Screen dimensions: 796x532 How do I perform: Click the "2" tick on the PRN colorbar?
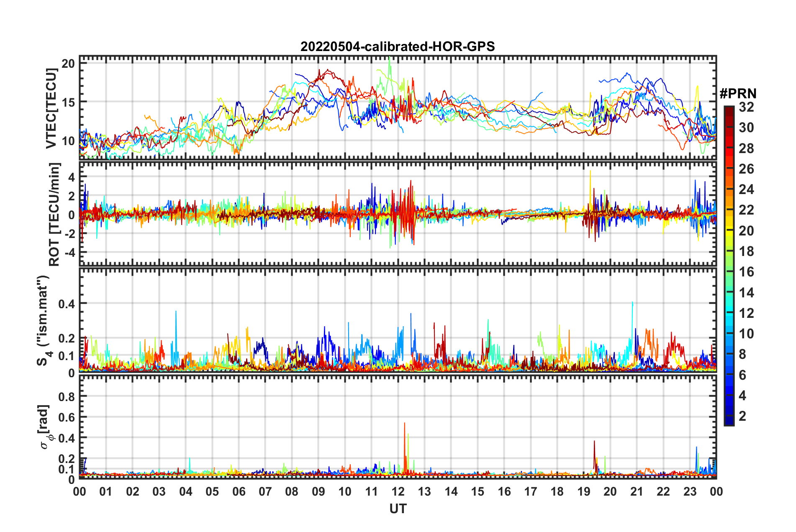tap(742, 416)
